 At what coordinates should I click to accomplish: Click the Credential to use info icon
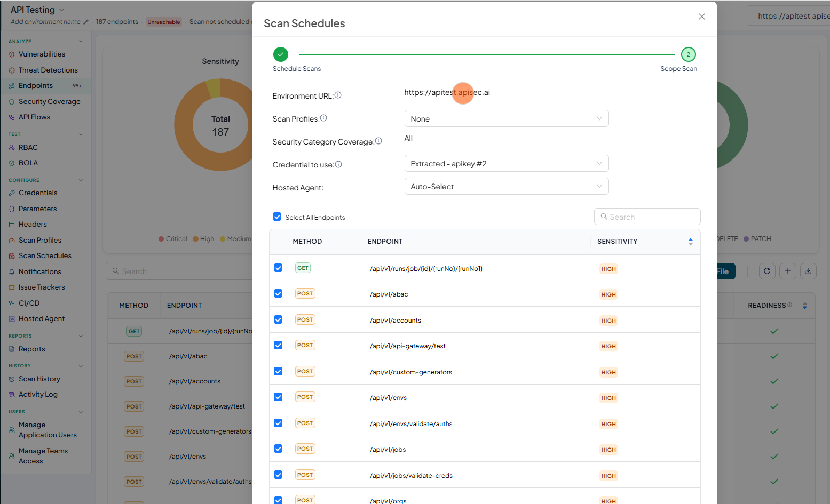coord(338,164)
